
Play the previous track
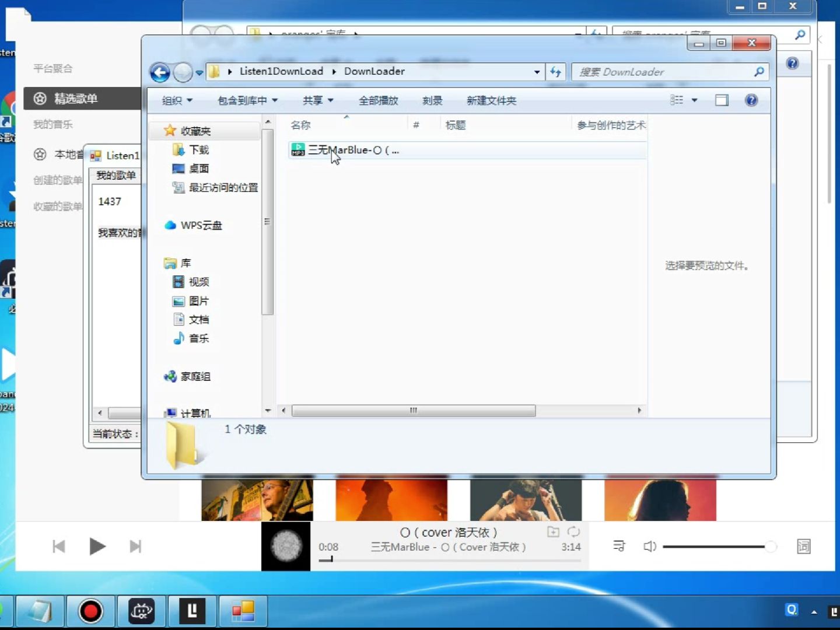58,547
